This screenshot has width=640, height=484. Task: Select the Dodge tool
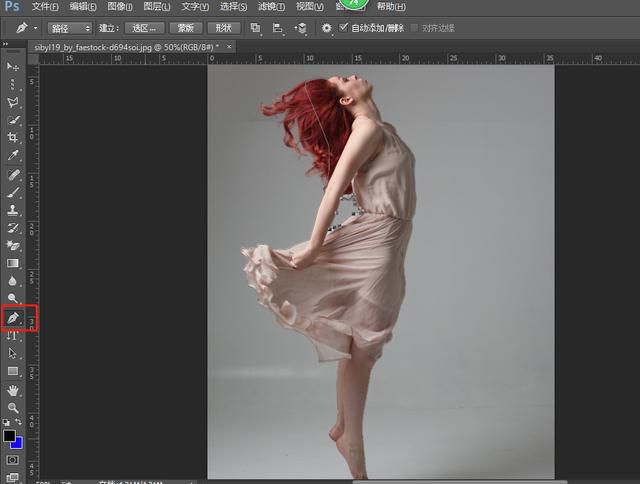pos(13,298)
